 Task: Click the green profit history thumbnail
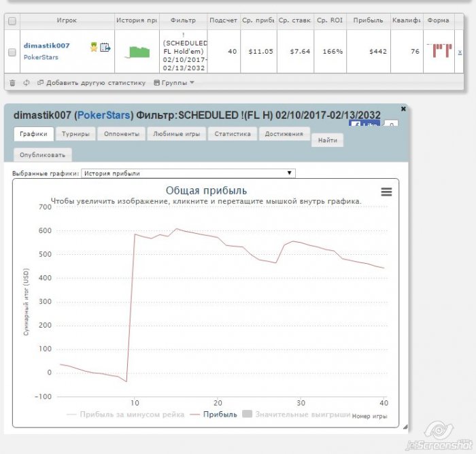tap(137, 52)
